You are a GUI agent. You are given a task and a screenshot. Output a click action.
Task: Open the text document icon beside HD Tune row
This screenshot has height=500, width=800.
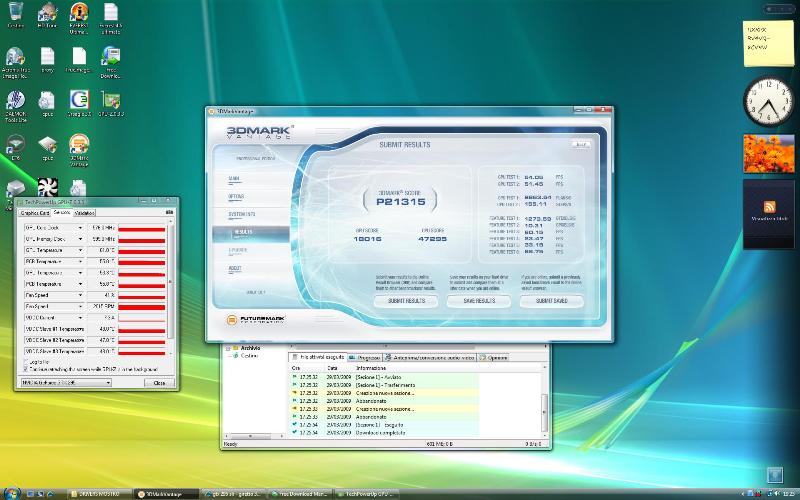[x=111, y=18]
